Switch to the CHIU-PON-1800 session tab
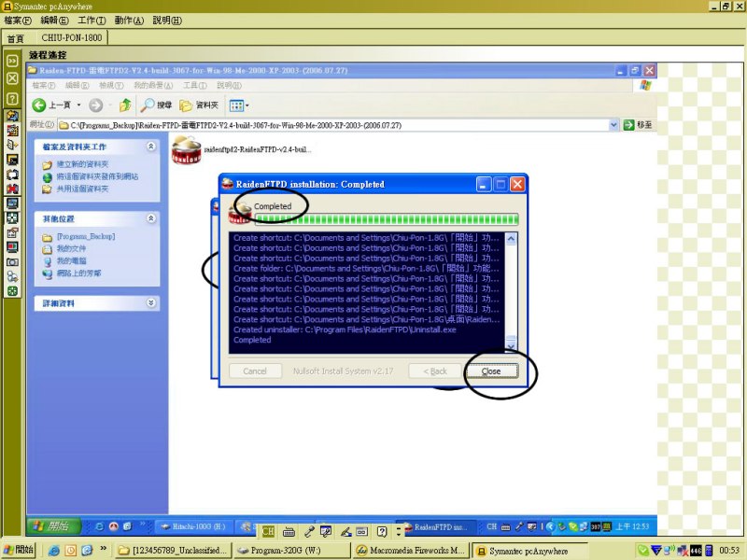Viewport: 747px width, 560px height. click(x=72, y=37)
